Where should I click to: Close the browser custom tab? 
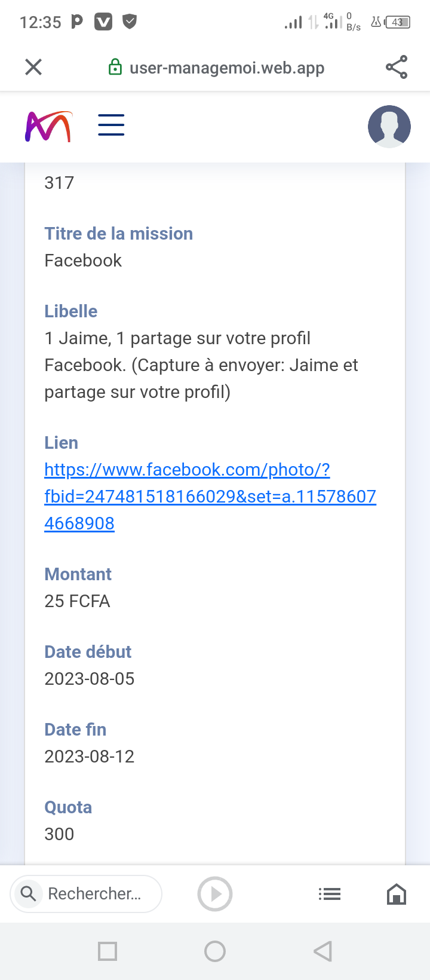(33, 67)
